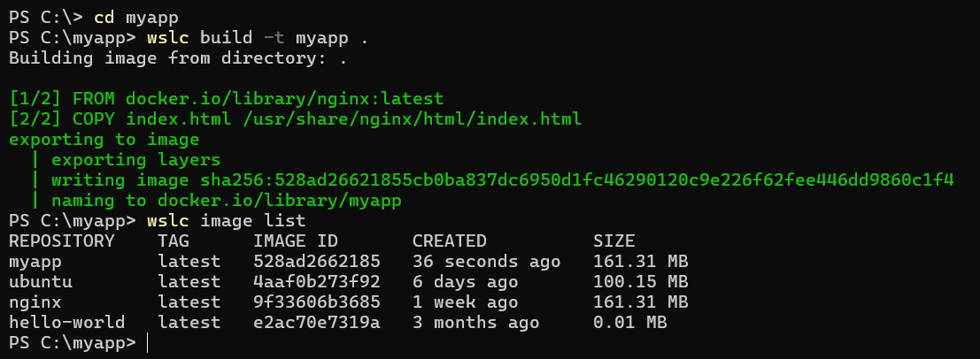Click the 'wslc build -t myapp .' command
This screenshot has width=980, height=359.
point(258,38)
